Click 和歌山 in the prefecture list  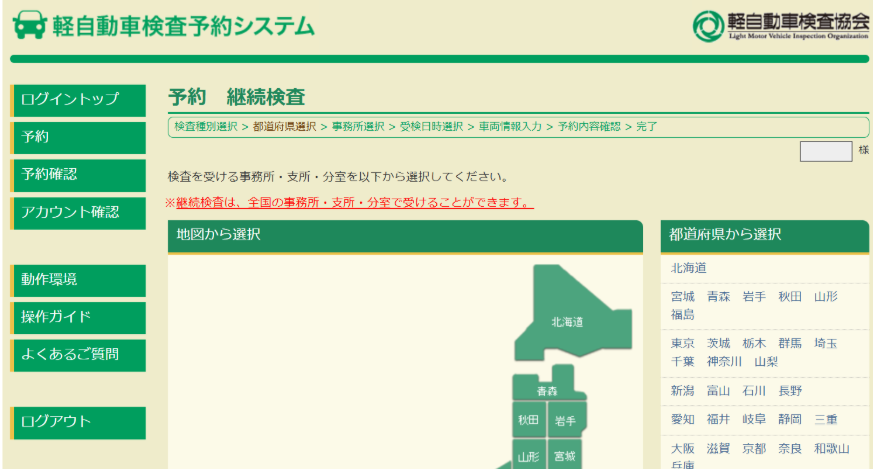tap(832, 448)
